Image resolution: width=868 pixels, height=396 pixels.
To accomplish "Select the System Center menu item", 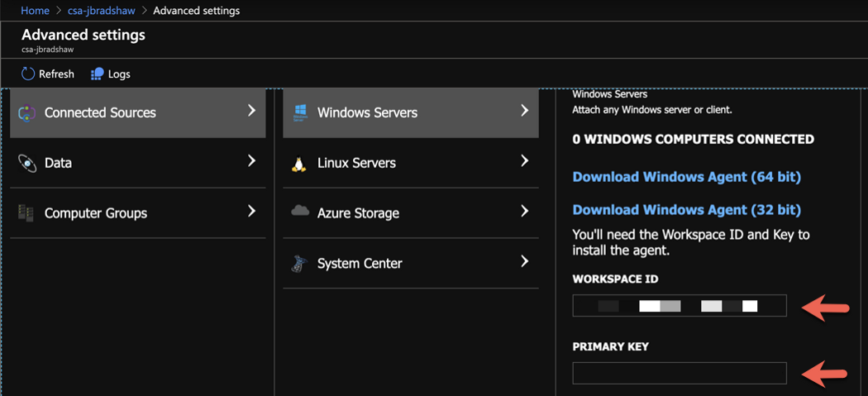I will [360, 264].
